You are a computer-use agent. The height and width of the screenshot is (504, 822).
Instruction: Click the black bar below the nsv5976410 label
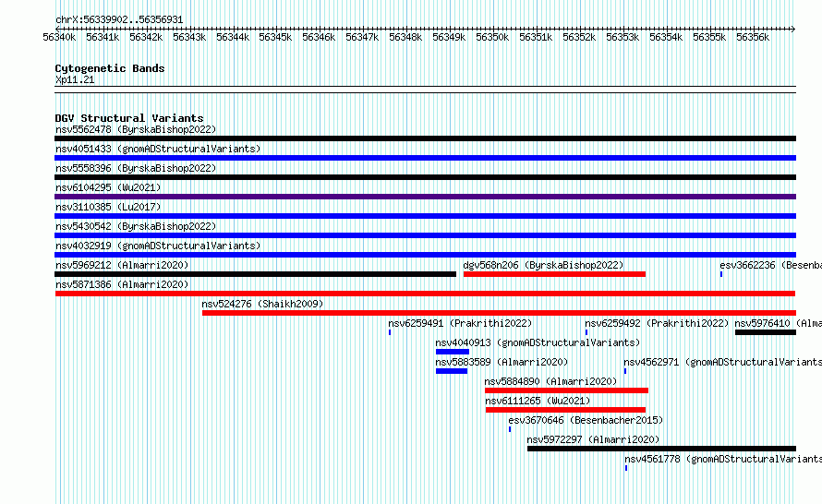coord(766,332)
